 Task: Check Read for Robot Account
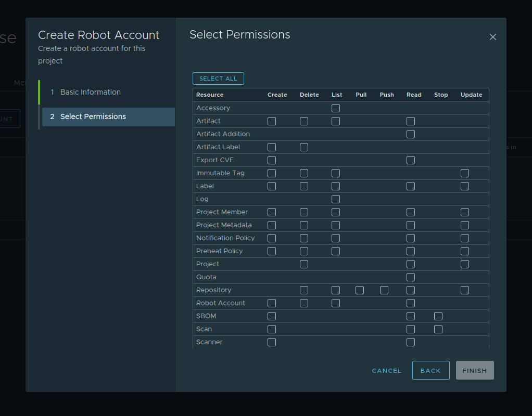pyautogui.click(x=411, y=303)
